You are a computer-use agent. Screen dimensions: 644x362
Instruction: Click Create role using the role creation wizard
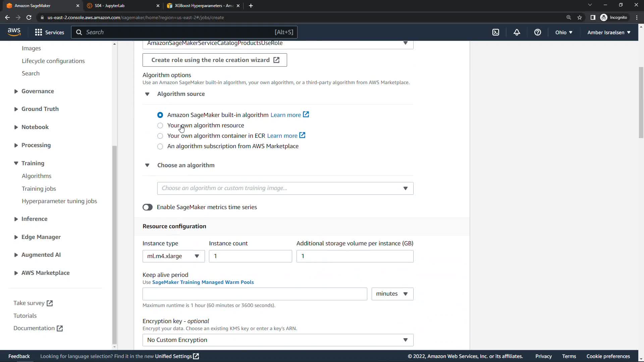tap(215, 60)
